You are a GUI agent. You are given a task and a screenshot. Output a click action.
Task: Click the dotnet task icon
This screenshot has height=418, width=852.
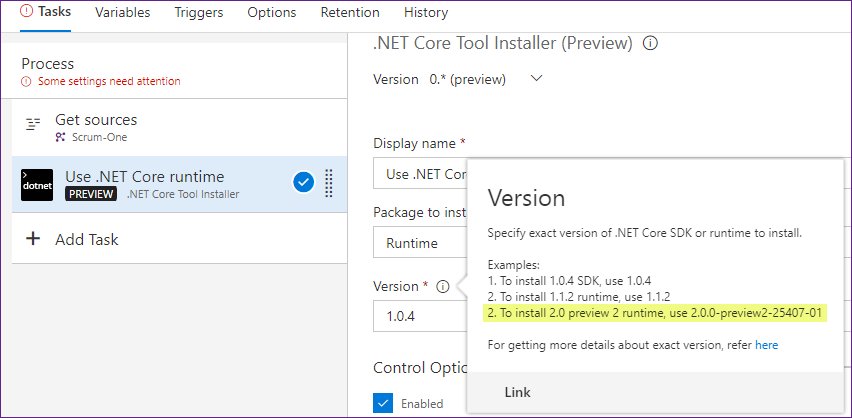(37, 185)
